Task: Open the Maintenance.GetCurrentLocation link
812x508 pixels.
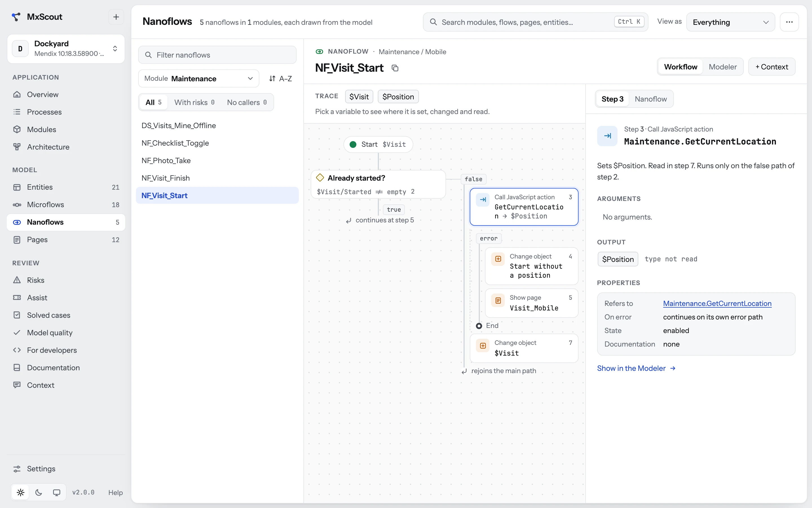Action: point(717,303)
